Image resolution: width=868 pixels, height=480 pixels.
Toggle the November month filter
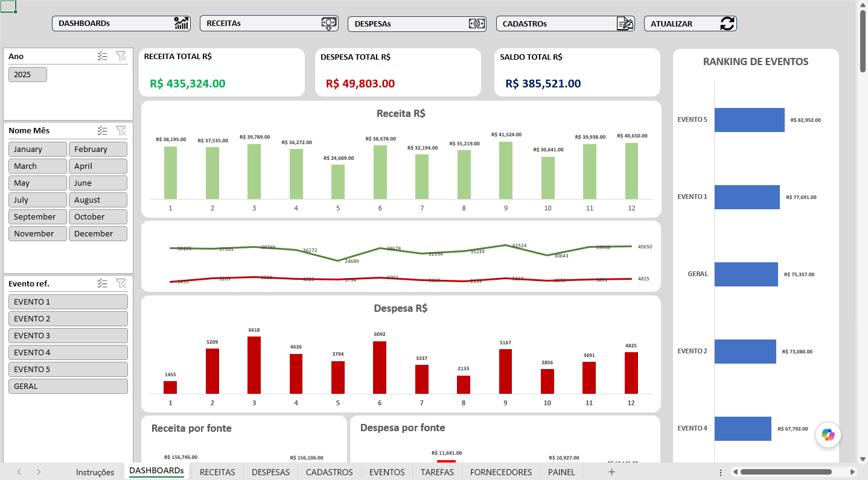tap(37, 233)
